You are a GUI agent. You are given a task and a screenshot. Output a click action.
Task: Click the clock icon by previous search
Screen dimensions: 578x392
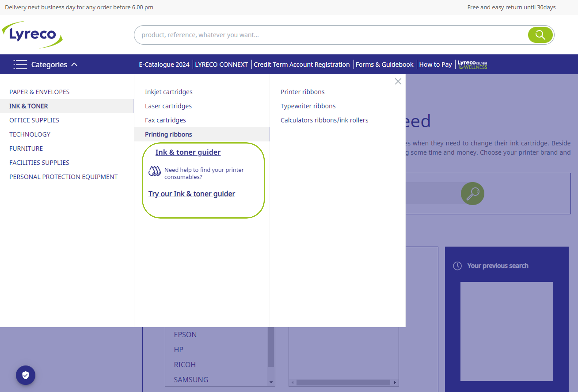point(457,266)
